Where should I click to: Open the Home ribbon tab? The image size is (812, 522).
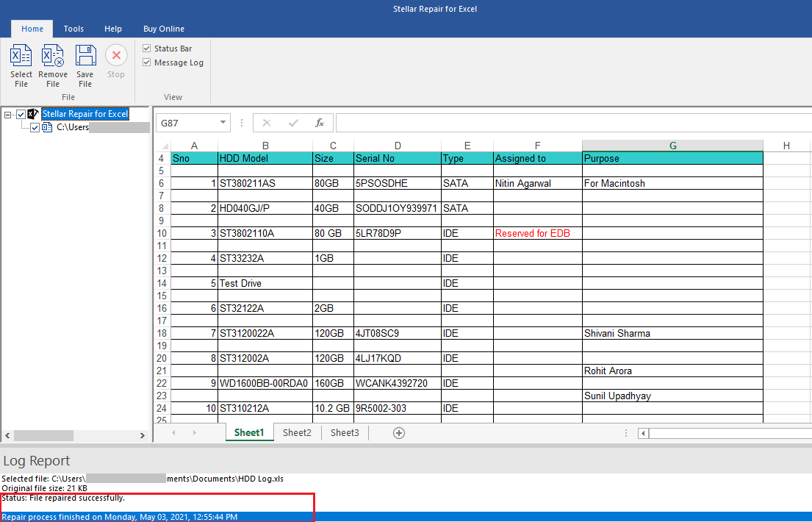[x=32, y=29]
